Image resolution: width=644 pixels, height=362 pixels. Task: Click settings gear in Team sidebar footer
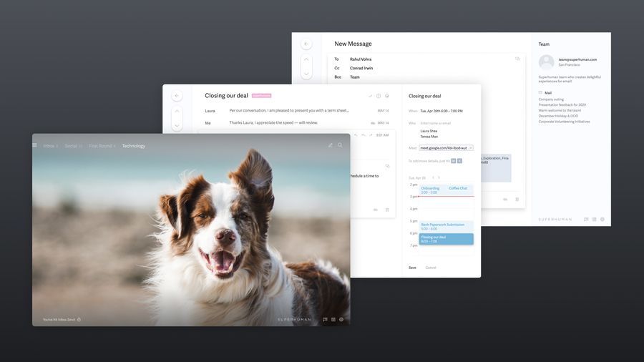coord(602,220)
